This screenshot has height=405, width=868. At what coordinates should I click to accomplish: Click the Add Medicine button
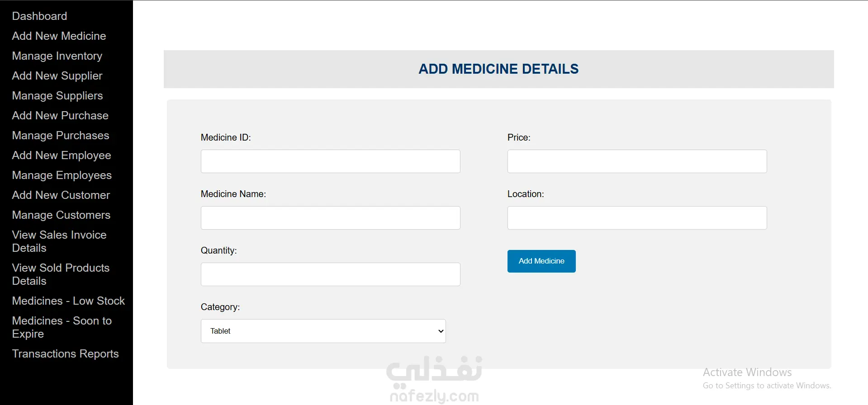tap(541, 261)
